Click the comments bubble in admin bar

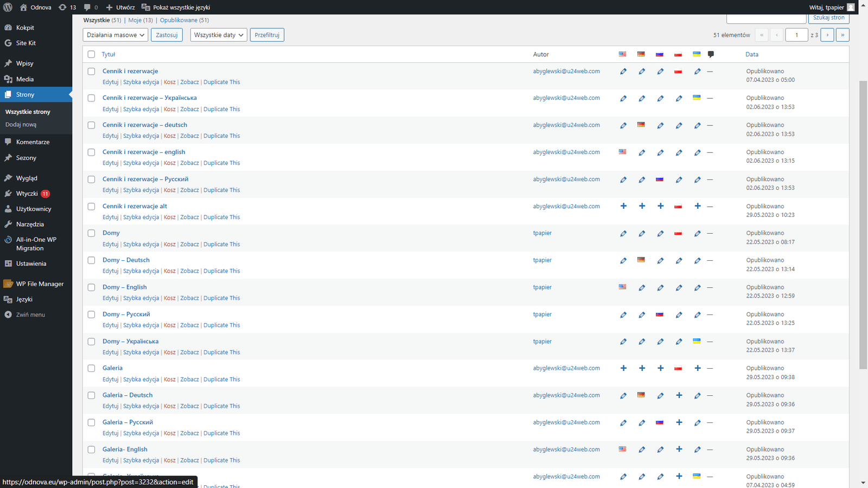[91, 7]
